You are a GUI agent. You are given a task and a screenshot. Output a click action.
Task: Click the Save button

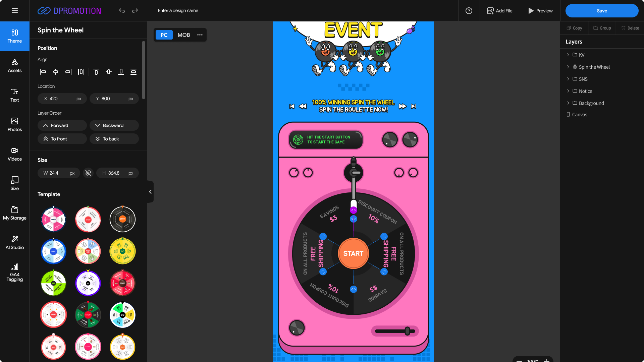[602, 11]
